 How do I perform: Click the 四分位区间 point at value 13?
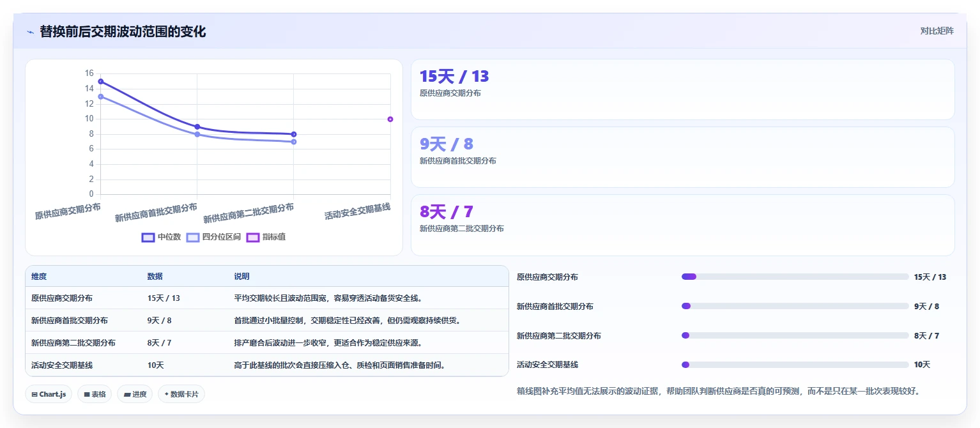click(x=101, y=96)
